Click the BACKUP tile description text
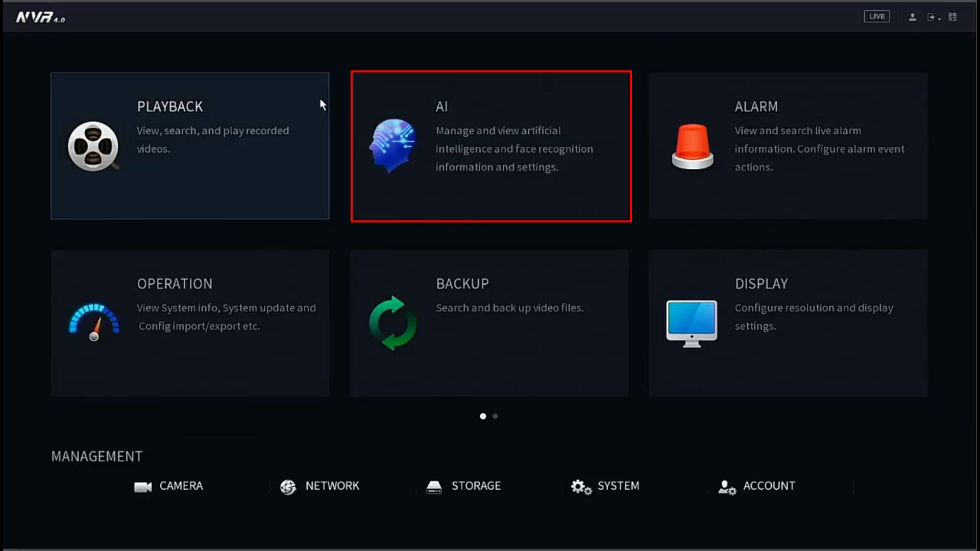 pos(509,308)
